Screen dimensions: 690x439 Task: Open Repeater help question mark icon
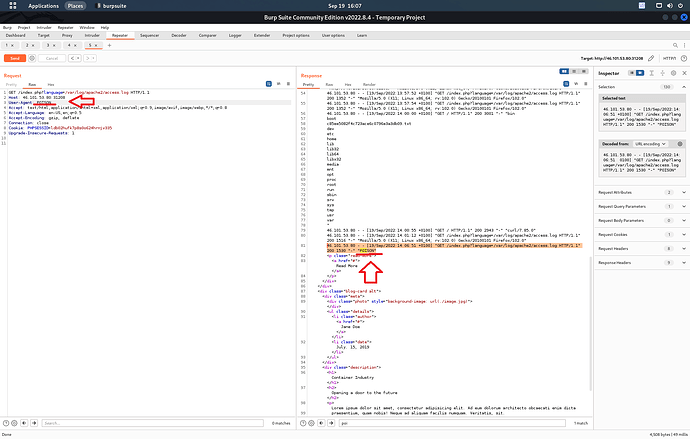[x=683, y=58]
